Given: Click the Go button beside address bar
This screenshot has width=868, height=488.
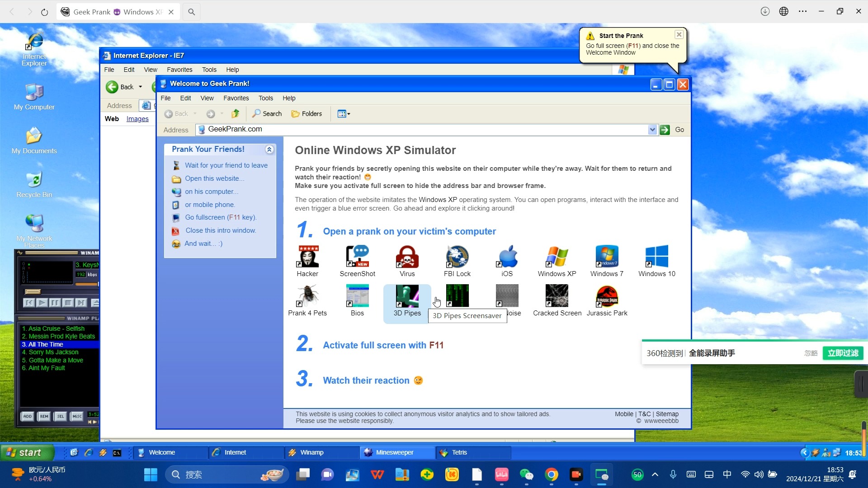Looking at the screenshot, I should pyautogui.click(x=672, y=130).
